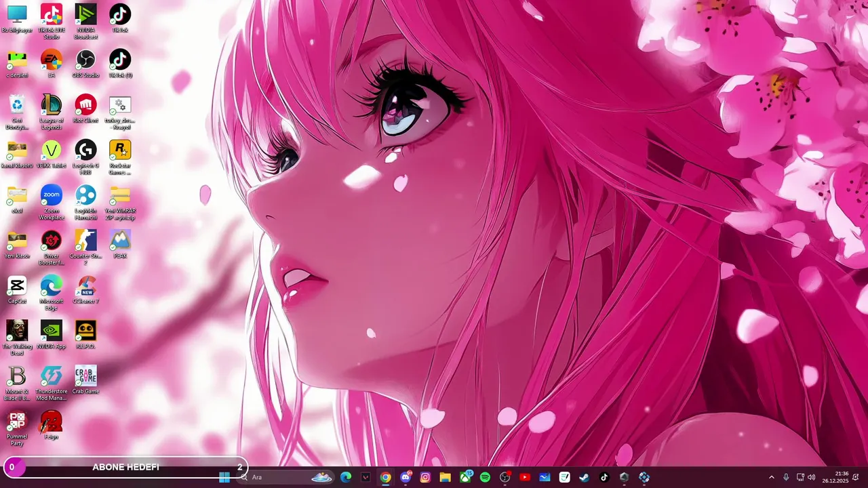The width and height of the screenshot is (868, 488).
Task: Open the Yeni klasör folder
Action: pyautogui.click(x=17, y=245)
